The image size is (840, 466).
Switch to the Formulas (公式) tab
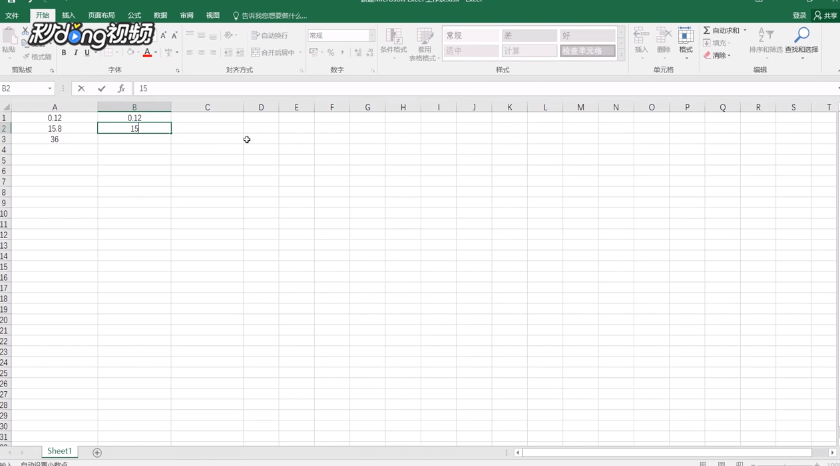point(134,16)
